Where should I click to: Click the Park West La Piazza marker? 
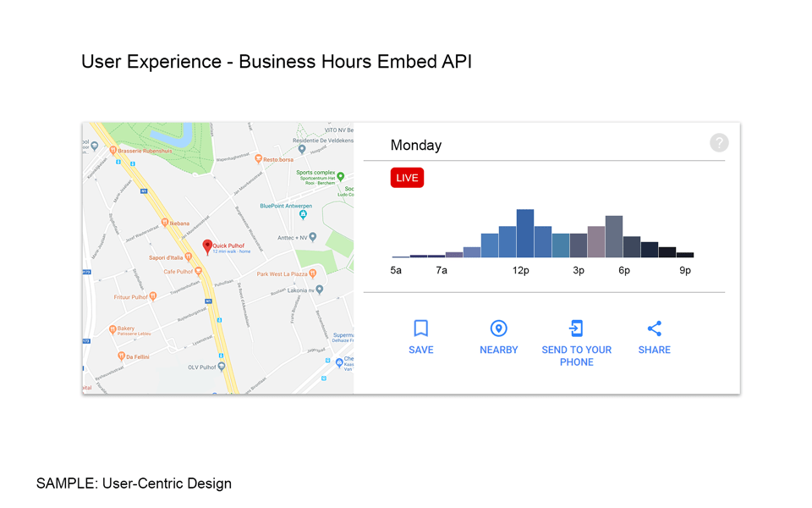(312, 273)
